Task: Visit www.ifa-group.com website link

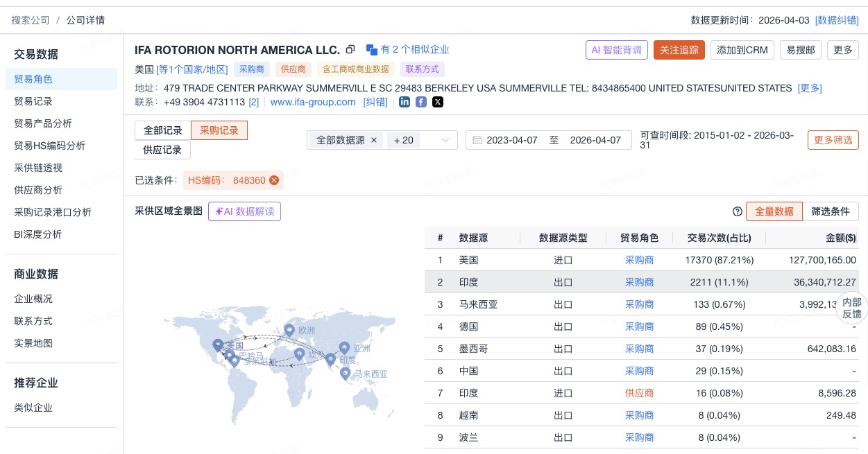Action: [x=313, y=102]
